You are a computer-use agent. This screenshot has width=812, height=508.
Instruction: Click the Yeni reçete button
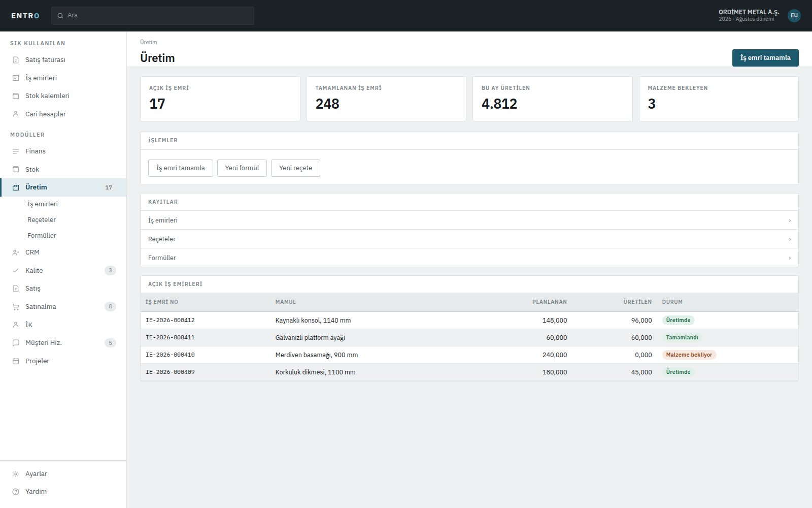click(295, 168)
